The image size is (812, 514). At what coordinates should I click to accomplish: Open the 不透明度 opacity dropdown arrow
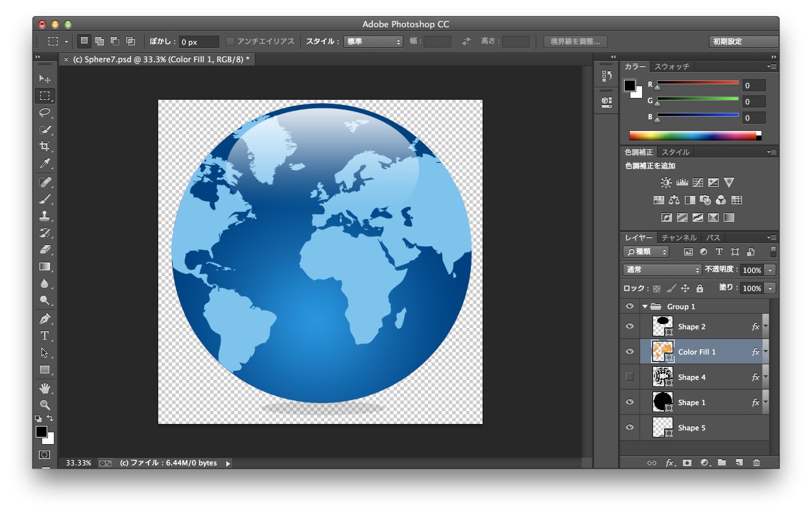pos(770,270)
